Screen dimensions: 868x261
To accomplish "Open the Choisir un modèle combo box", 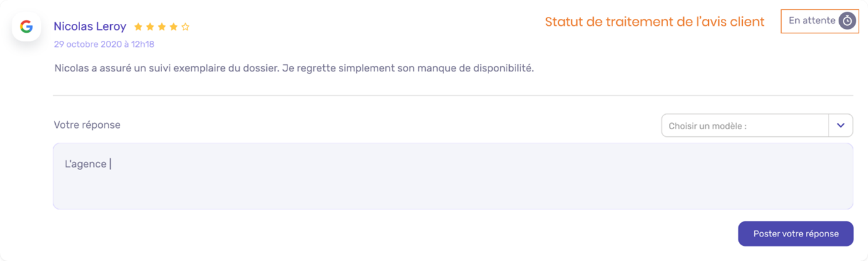I will click(757, 125).
